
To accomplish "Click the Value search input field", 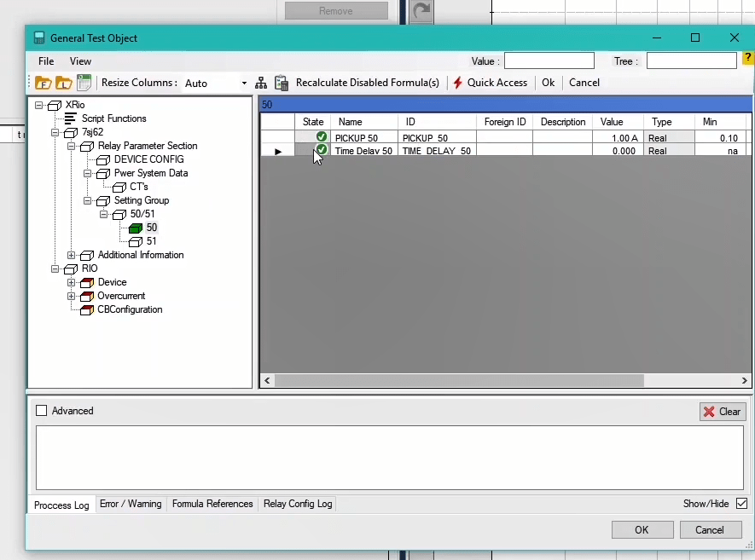I will click(x=549, y=61).
